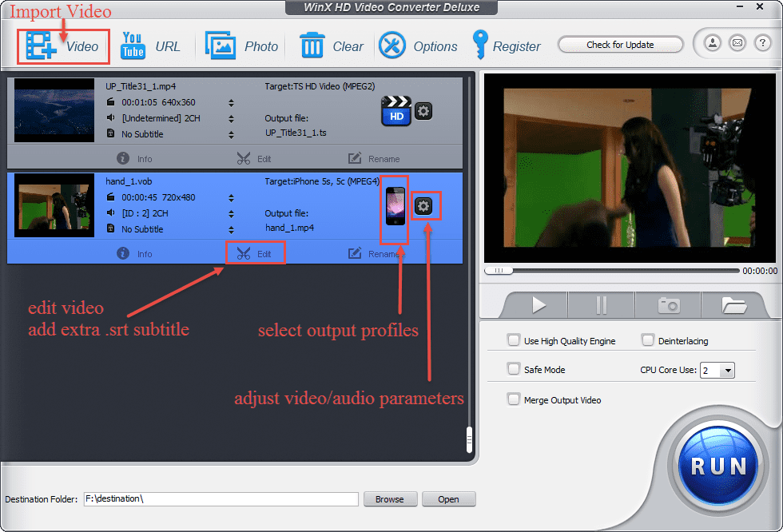783x532 pixels.
Task: Open the YouTube URL downloader
Action: pyautogui.click(x=133, y=46)
